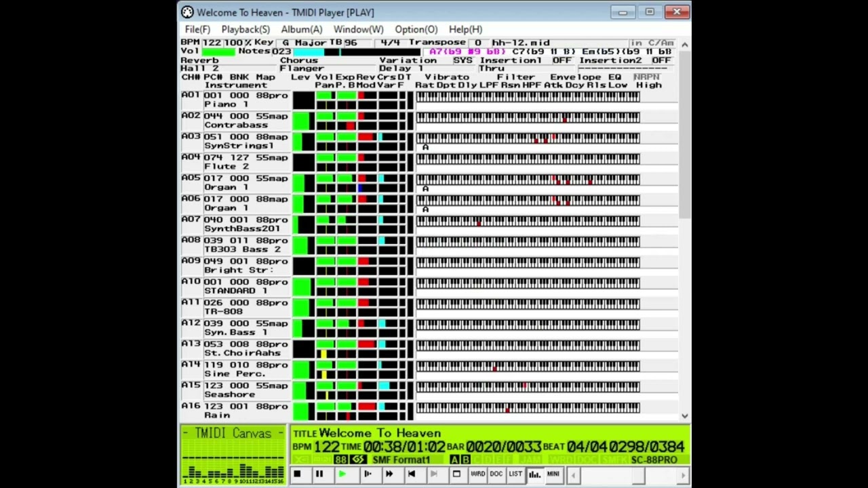Image resolution: width=868 pixels, height=488 pixels.
Task: Click the file name hh-12.mid
Action: point(521,43)
